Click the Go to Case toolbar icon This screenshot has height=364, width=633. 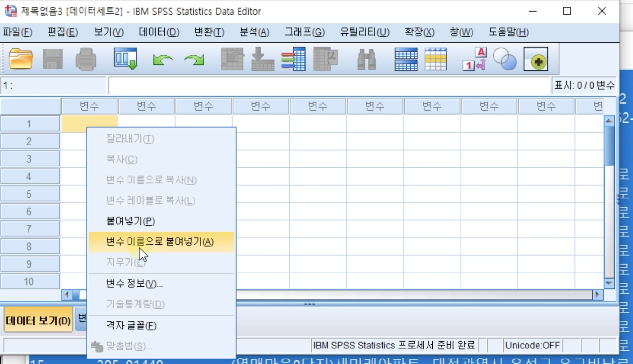[x=232, y=59]
